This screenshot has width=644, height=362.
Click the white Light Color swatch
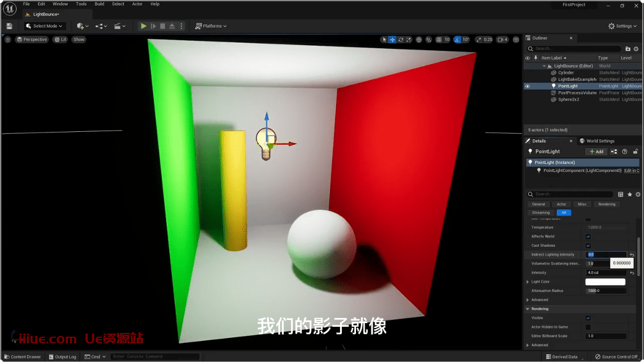605,282
